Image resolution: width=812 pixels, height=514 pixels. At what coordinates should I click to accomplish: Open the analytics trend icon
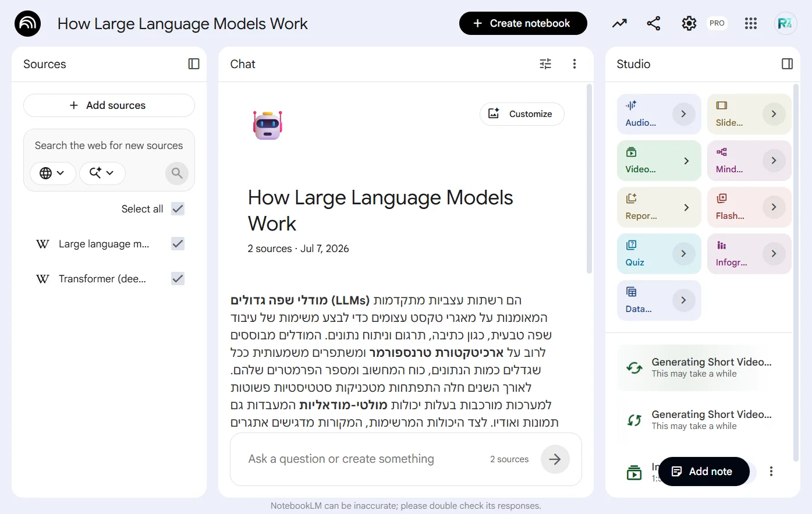619,23
